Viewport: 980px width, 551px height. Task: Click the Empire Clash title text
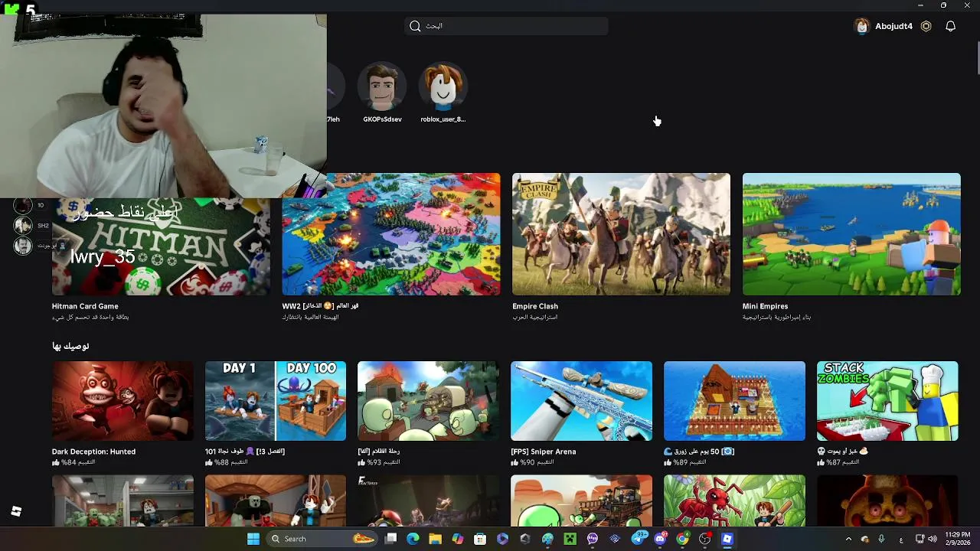click(535, 306)
